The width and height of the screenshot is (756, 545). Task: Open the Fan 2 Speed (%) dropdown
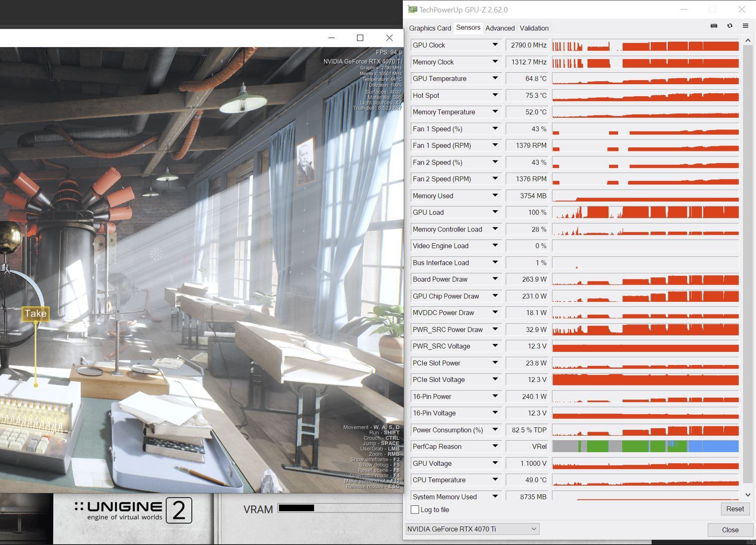click(495, 162)
